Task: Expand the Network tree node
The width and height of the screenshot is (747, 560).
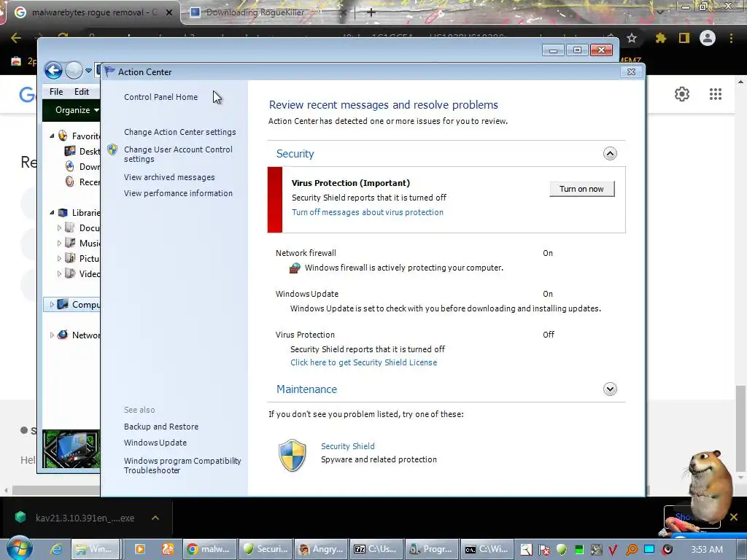Action: point(52,335)
